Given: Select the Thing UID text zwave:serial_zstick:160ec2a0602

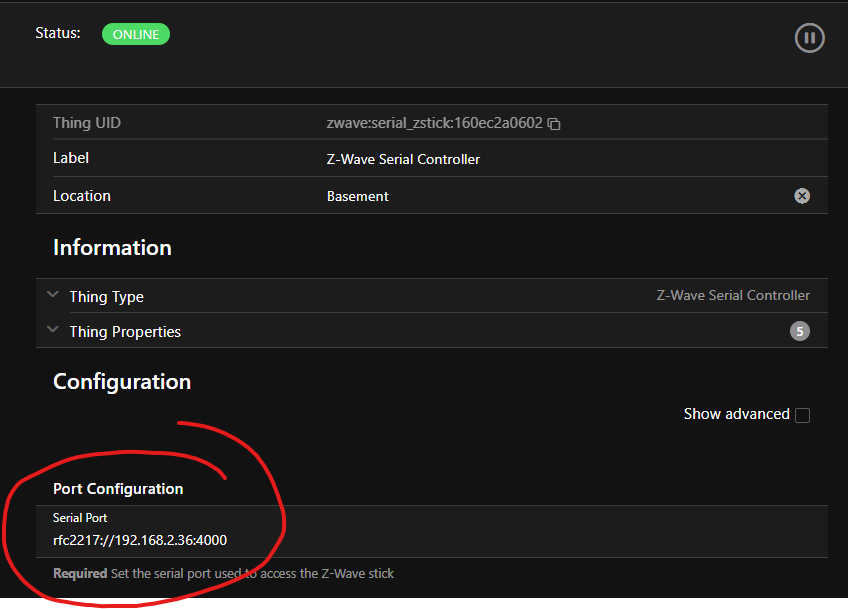Looking at the screenshot, I should click(x=434, y=123).
